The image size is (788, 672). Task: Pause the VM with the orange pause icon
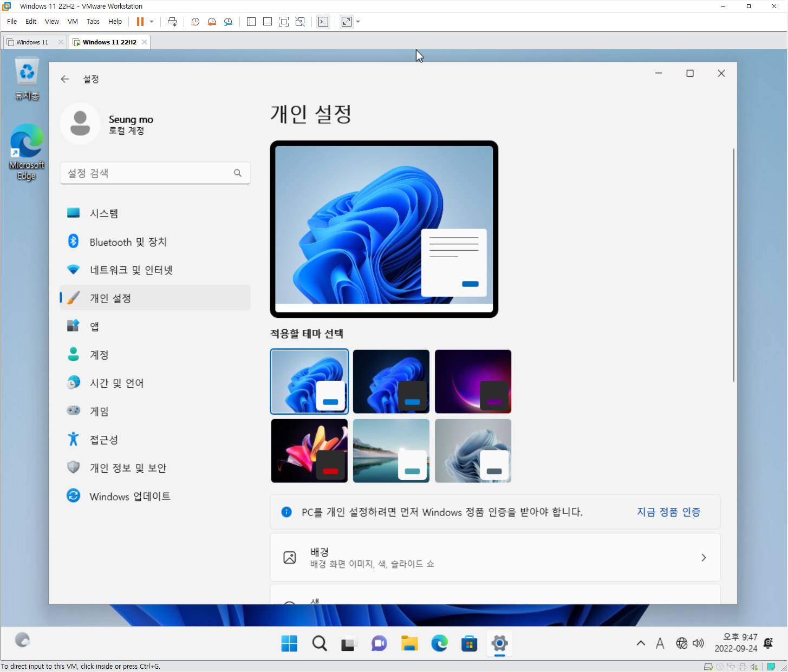(x=140, y=22)
